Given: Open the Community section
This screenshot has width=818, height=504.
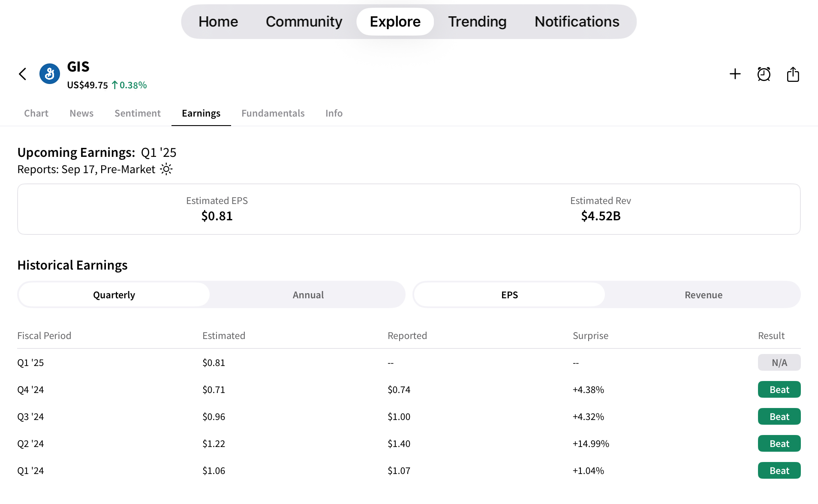Looking at the screenshot, I should tap(304, 22).
